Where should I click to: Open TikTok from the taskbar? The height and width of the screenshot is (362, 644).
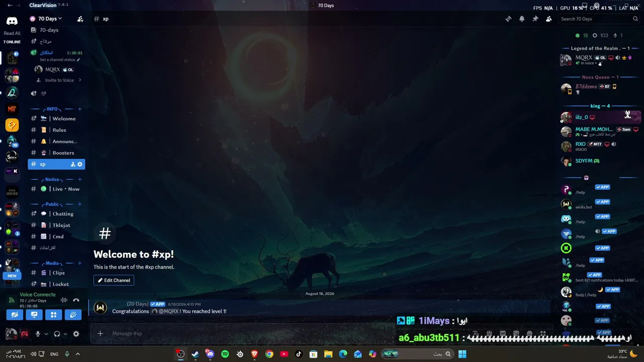(299, 354)
